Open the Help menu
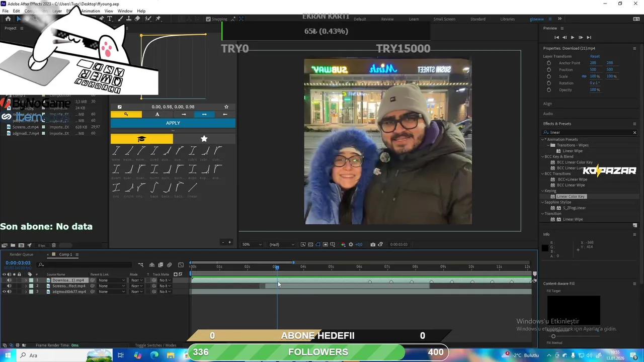The width and height of the screenshot is (644, 362). (x=141, y=11)
